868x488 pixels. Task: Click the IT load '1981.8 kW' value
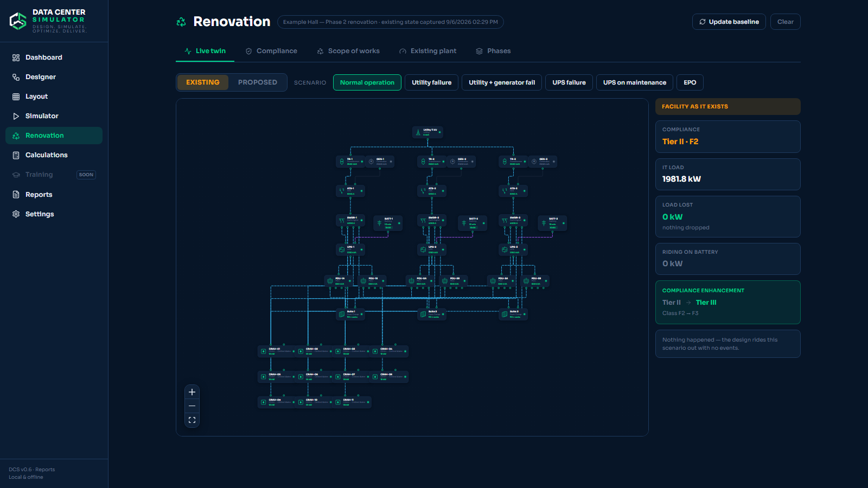click(681, 179)
